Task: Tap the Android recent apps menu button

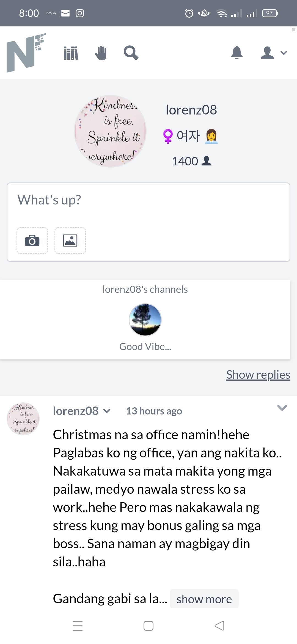Action: pyautogui.click(x=78, y=626)
